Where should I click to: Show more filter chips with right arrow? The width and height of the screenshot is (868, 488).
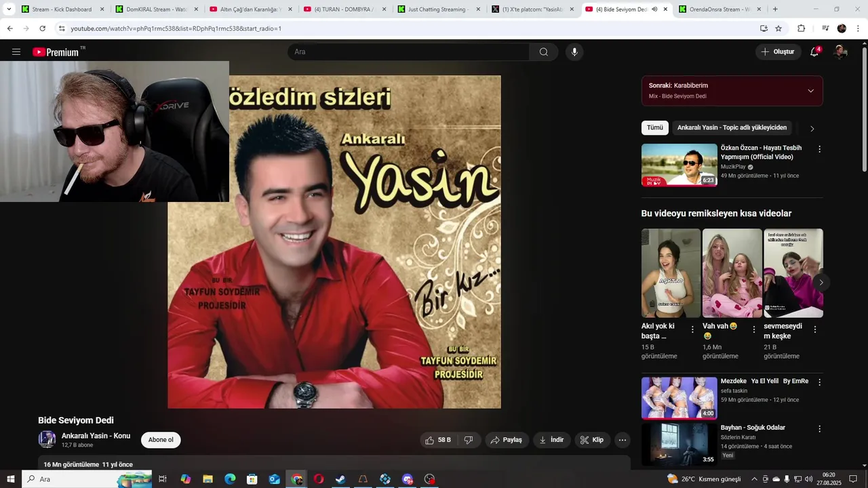[x=812, y=128]
